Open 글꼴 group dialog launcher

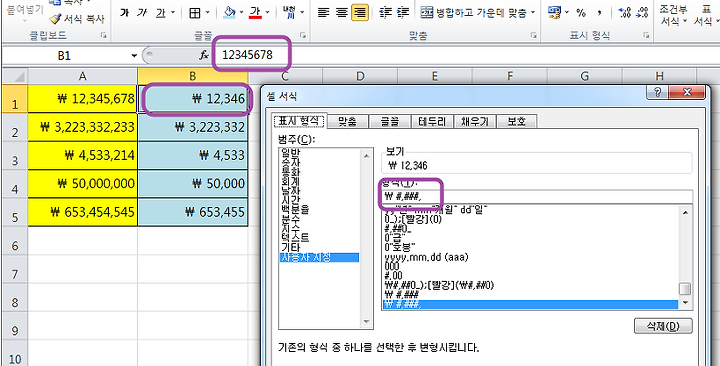pos(303,35)
